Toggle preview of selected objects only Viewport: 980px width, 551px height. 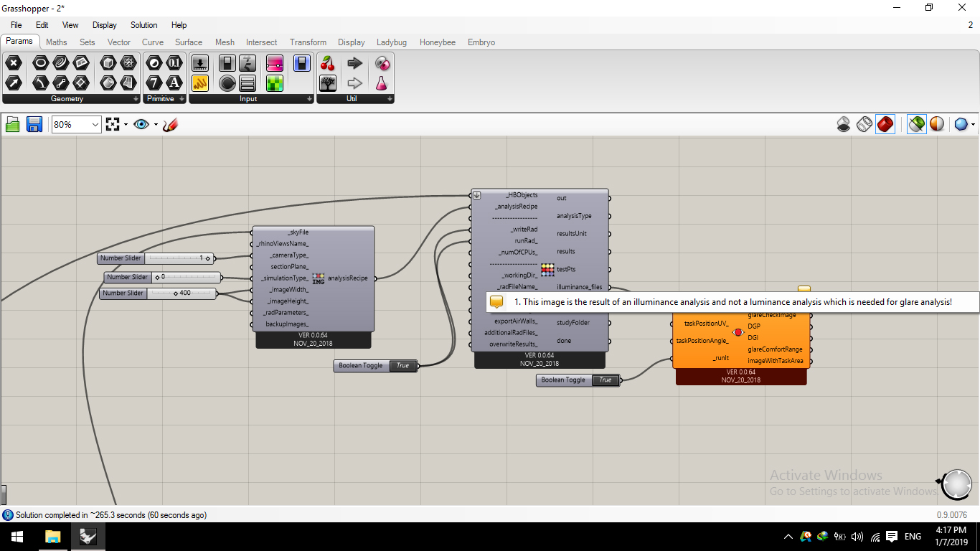pos(916,125)
